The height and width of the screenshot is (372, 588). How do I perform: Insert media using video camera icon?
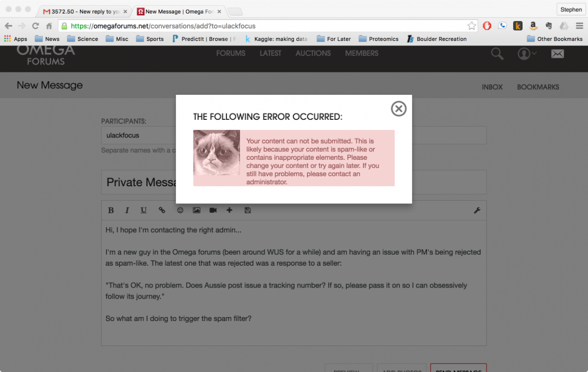click(213, 210)
